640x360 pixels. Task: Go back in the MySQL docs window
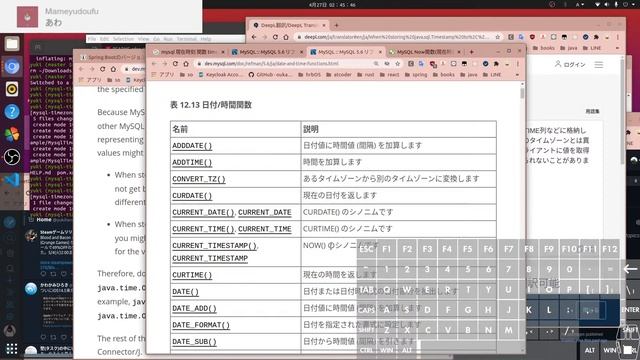[154, 64]
